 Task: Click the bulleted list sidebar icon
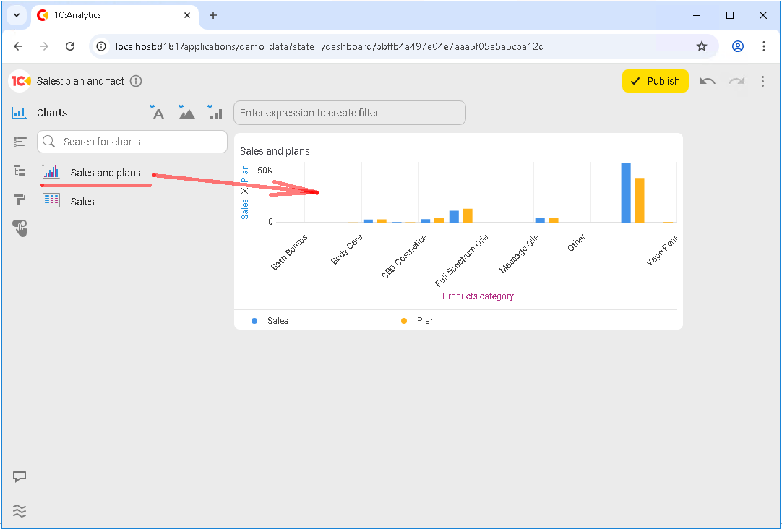click(20, 142)
